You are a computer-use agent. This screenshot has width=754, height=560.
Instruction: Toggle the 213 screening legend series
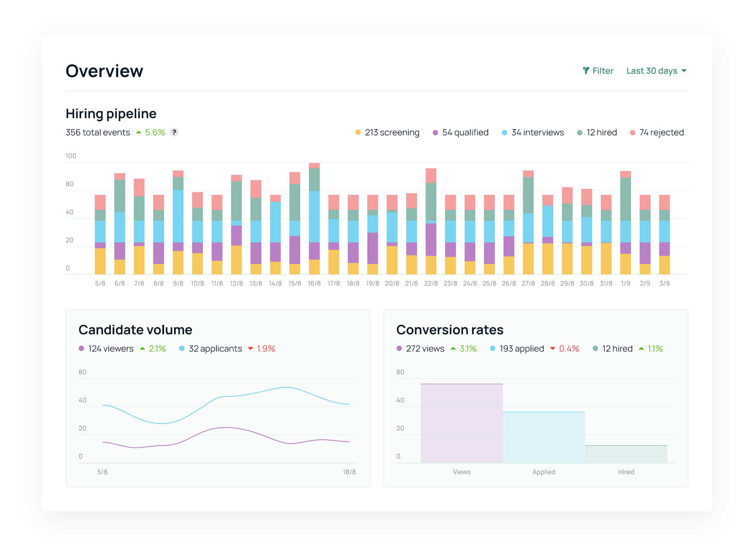point(387,132)
